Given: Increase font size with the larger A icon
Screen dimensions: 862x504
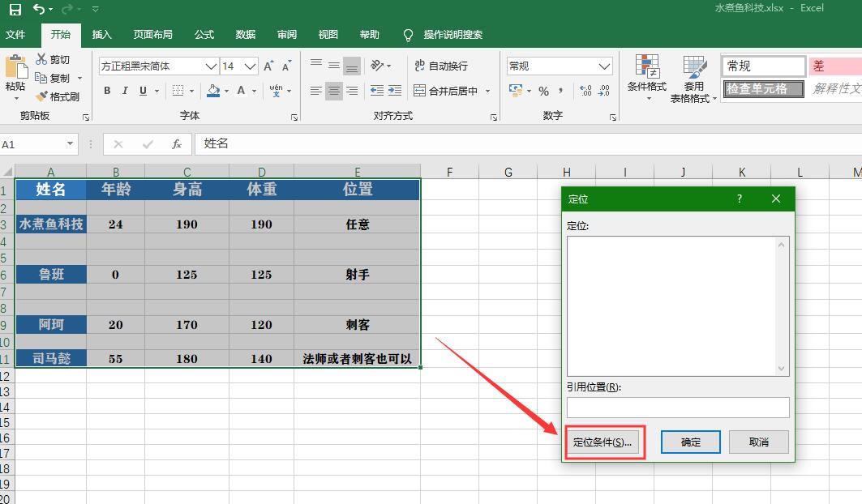Looking at the screenshot, I should 268,66.
